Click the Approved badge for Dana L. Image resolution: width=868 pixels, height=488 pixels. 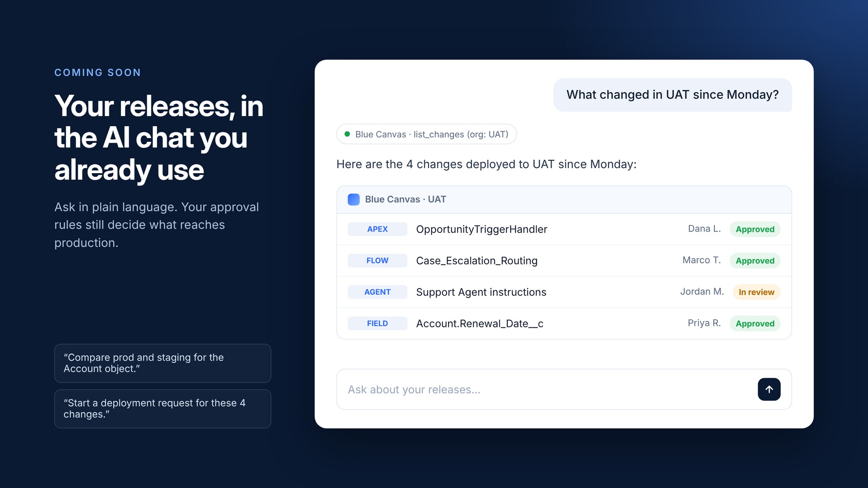coord(755,229)
